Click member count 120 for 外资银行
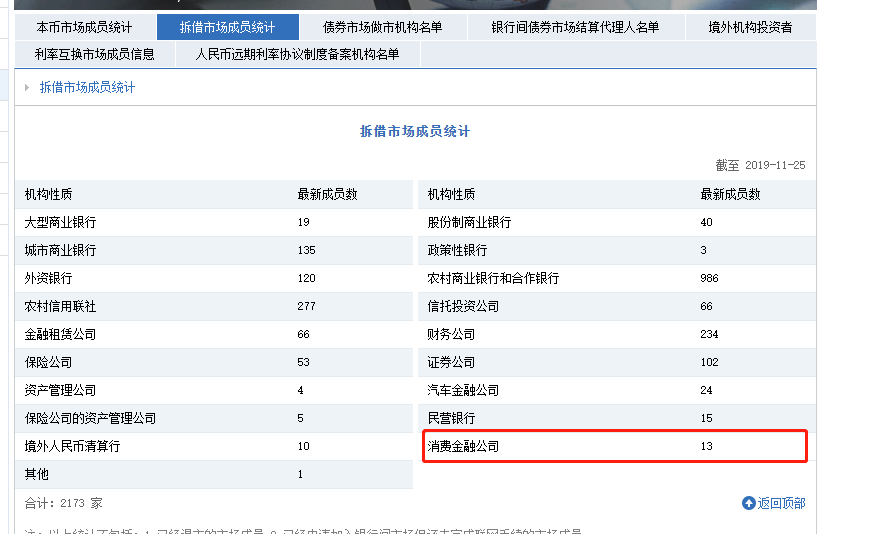 (x=306, y=278)
